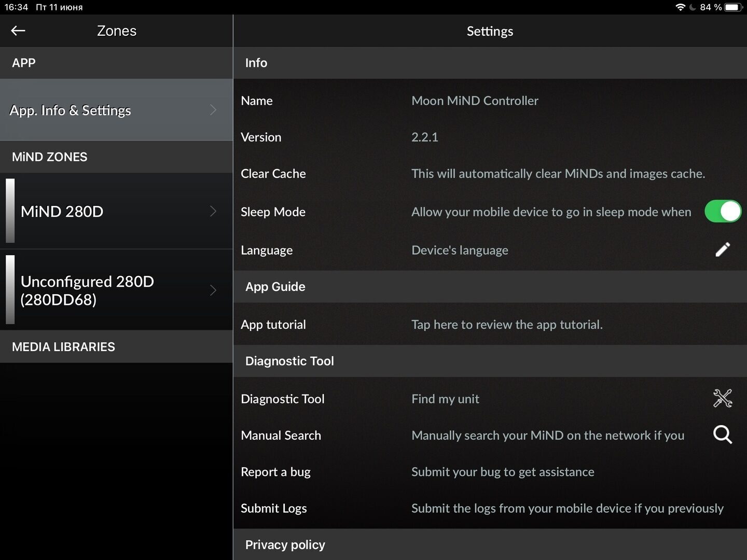The width and height of the screenshot is (747, 560).
Task: Expand App. Info & Settings chevron
Action: pyautogui.click(x=213, y=110)
